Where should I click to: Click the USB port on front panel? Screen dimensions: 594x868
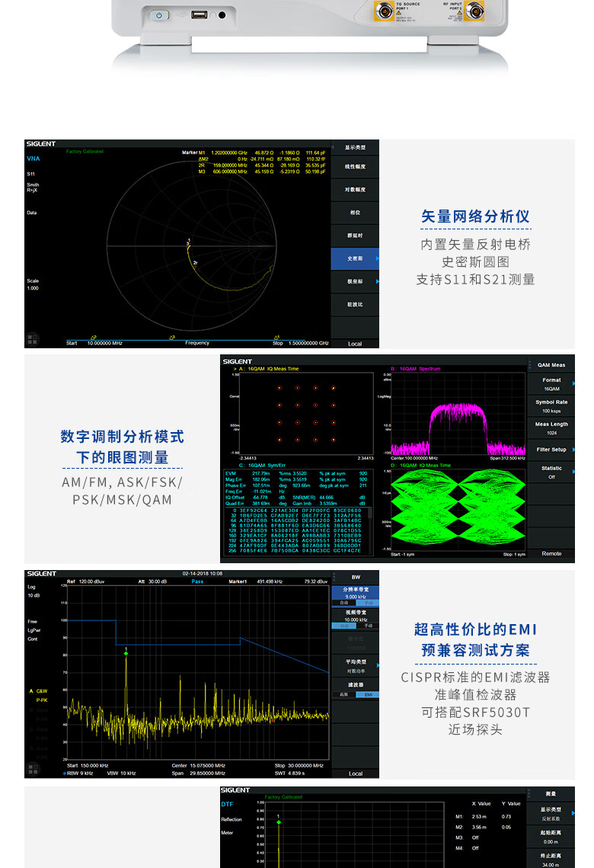pyautogui.click(x=198, y=14)
